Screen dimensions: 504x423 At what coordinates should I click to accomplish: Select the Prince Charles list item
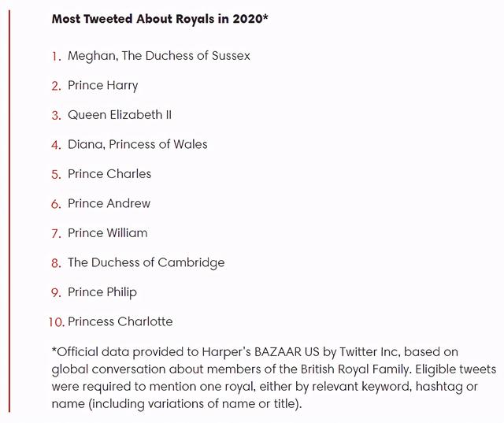click(x=109, y=174)
